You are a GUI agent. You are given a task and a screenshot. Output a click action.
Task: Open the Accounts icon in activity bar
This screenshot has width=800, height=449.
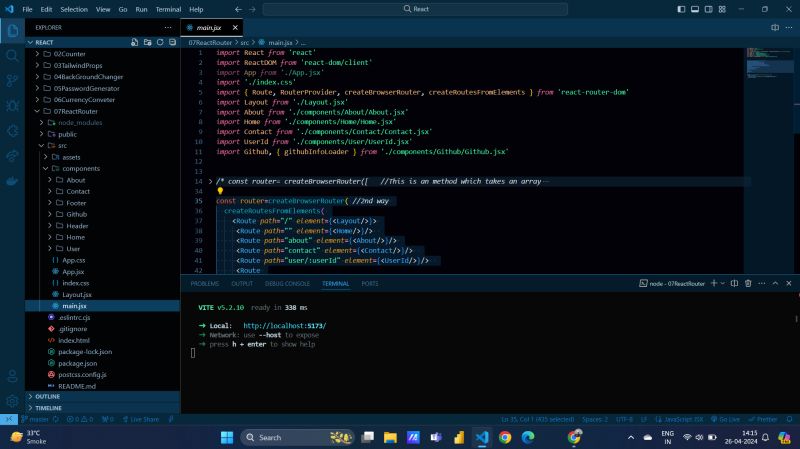12,377
